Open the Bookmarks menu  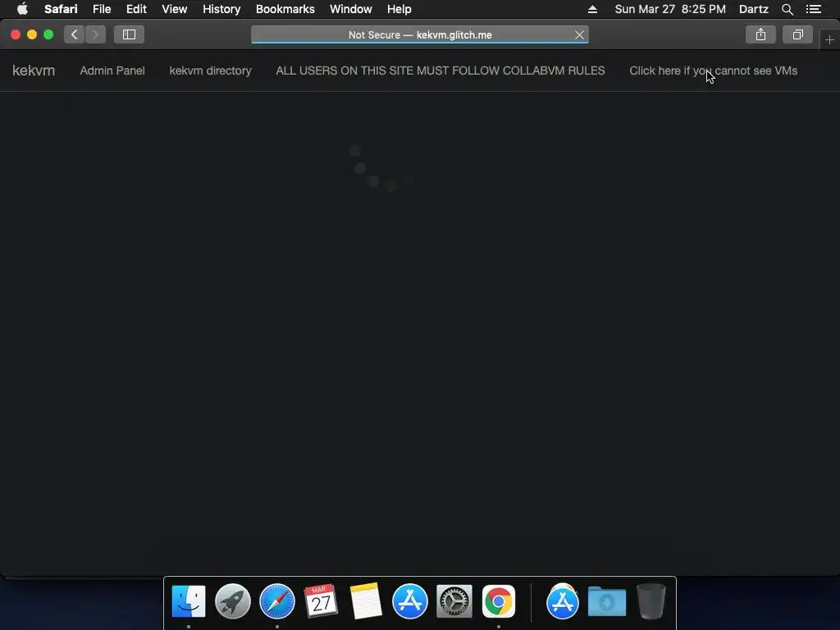(x=285, y=9)
